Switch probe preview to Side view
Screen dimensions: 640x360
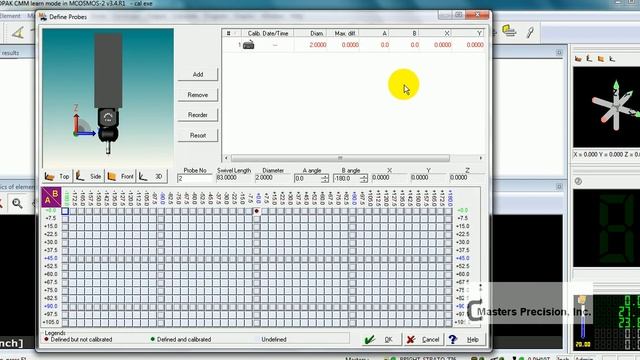[x=89, y=176]
